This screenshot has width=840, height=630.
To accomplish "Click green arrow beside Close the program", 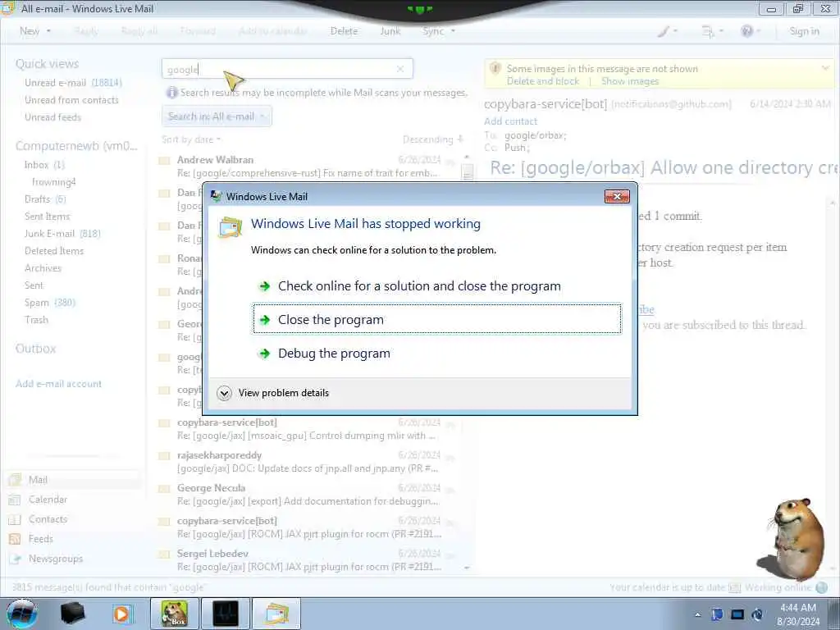I will (264, 320).
